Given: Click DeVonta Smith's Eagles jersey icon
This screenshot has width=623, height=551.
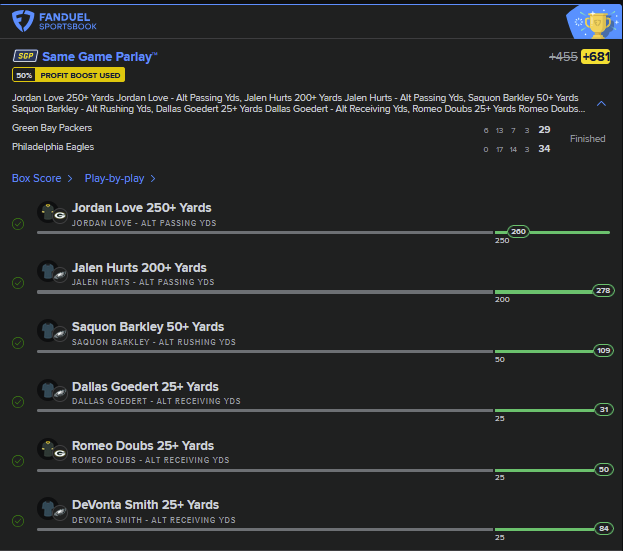Looking at the screenshot, I should coord(52,509).
